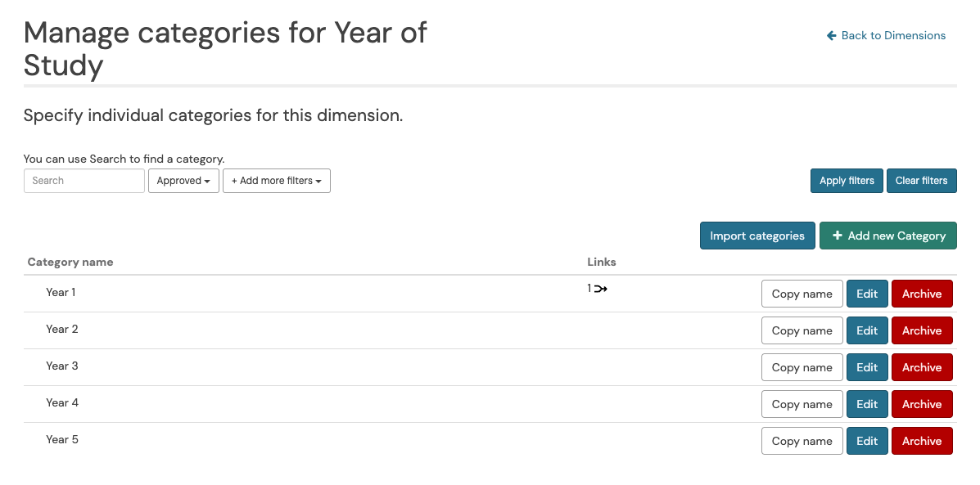Archive the Year 5 category
The image size is (980, 485).
coord(921,440)
